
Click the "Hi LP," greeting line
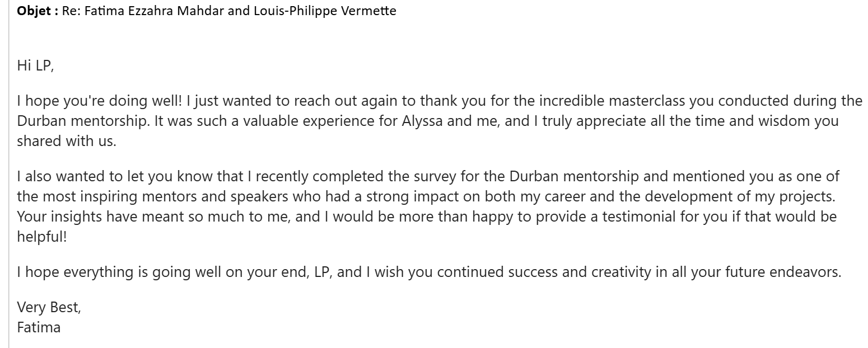tap(35, 65)
